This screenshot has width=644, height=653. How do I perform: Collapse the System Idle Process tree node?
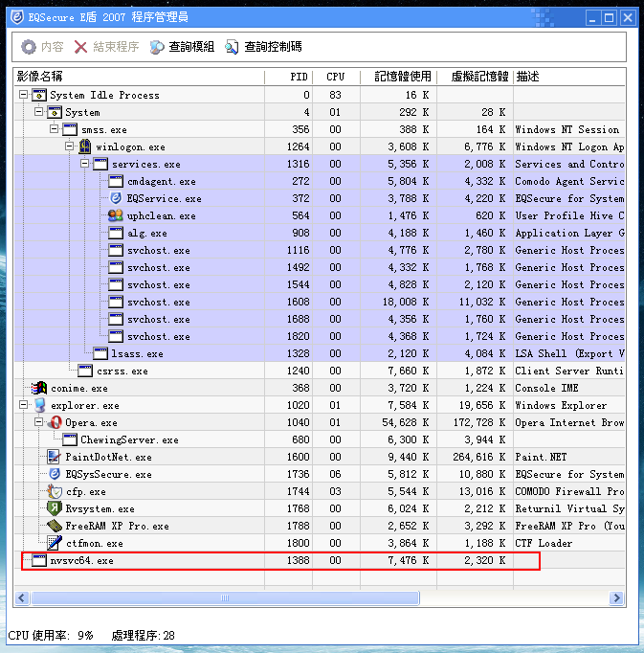tap(23, 95)
